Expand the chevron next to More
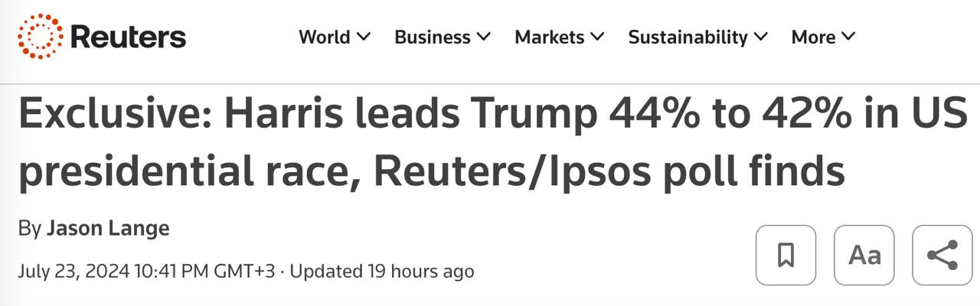This screenshot has width=980, height=306. pyautogui.click(x=848, y=37)
